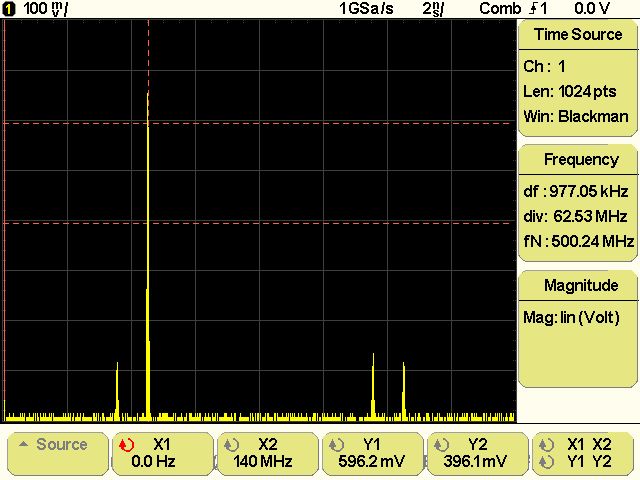The width and height of the screenshot is (640, 480).
Task: Click the 'fN: 500.24 MHz' value
Action: pos(579,241)
